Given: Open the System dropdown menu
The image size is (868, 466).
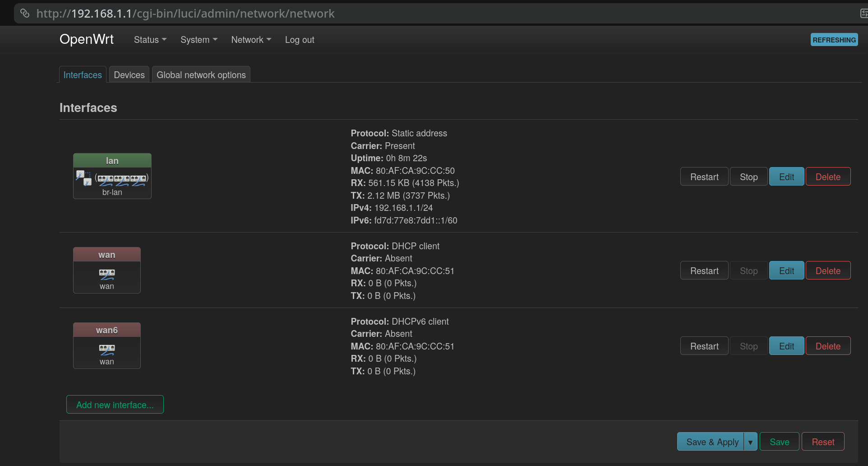Looking at the screenshot, I should [x=199, y=40].
